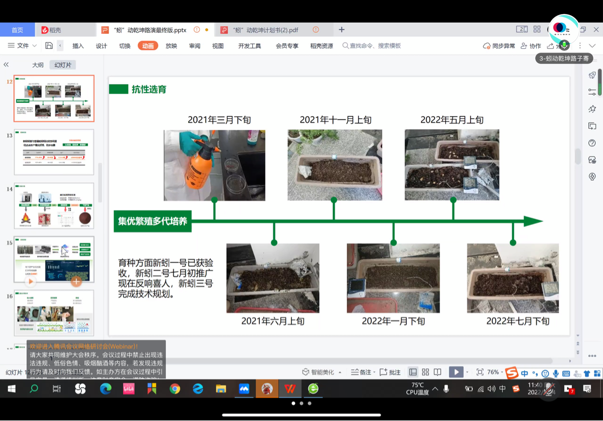Click the 智能美化 button in status bar
603x421 pixels.
319,372
